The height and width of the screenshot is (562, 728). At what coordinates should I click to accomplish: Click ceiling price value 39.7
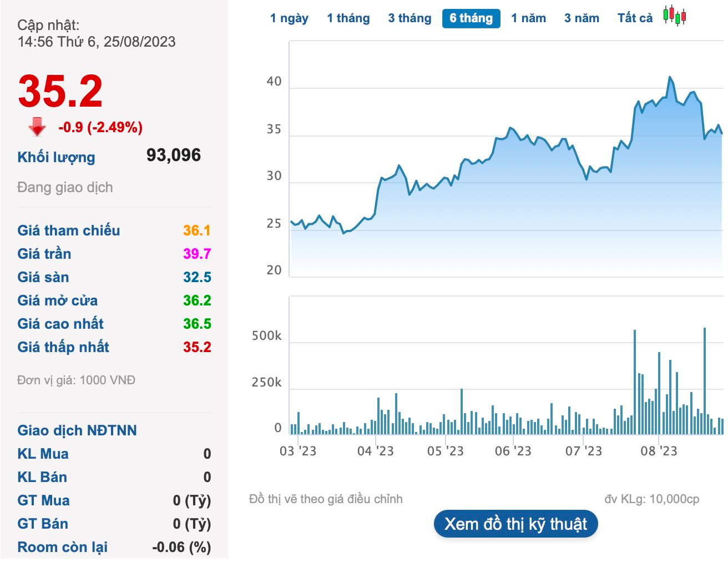click(x=197, y=254)
